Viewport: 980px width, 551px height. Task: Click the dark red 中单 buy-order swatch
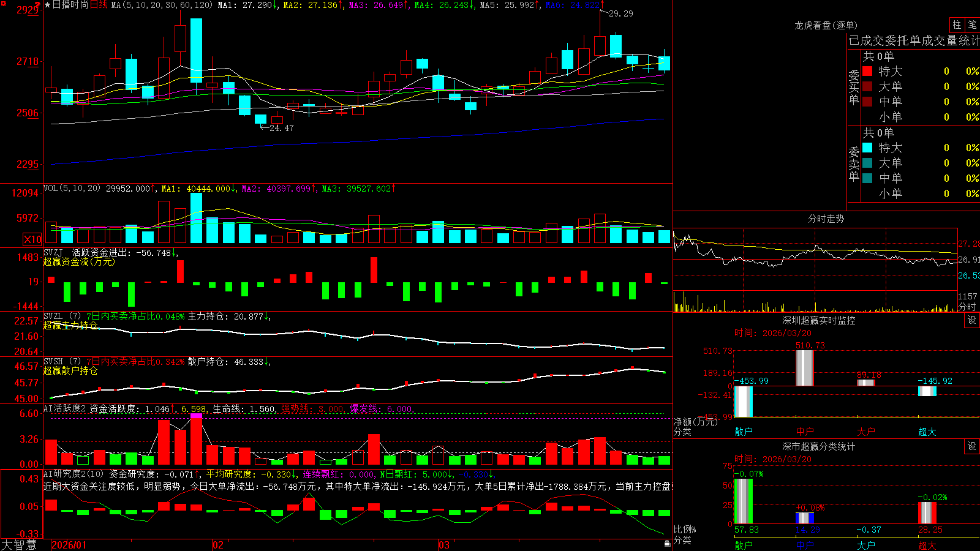(x=867, y=101)
